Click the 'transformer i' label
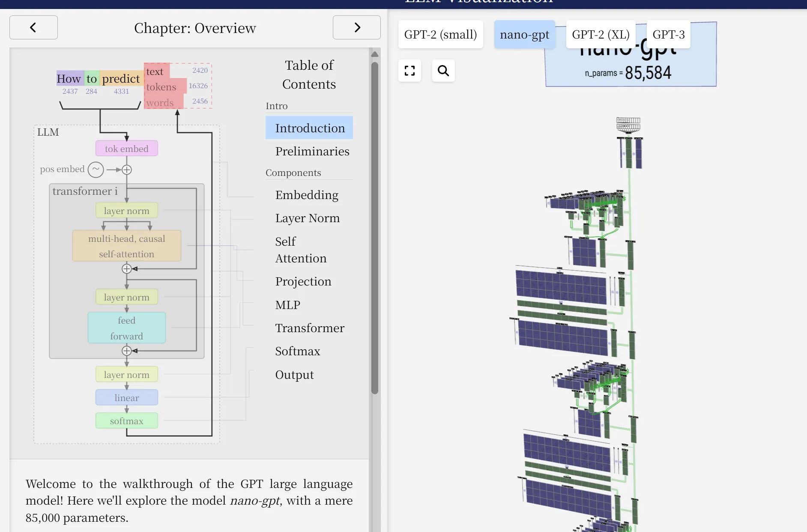Screen dimensions: 807x532 click(x=85, y=191)
